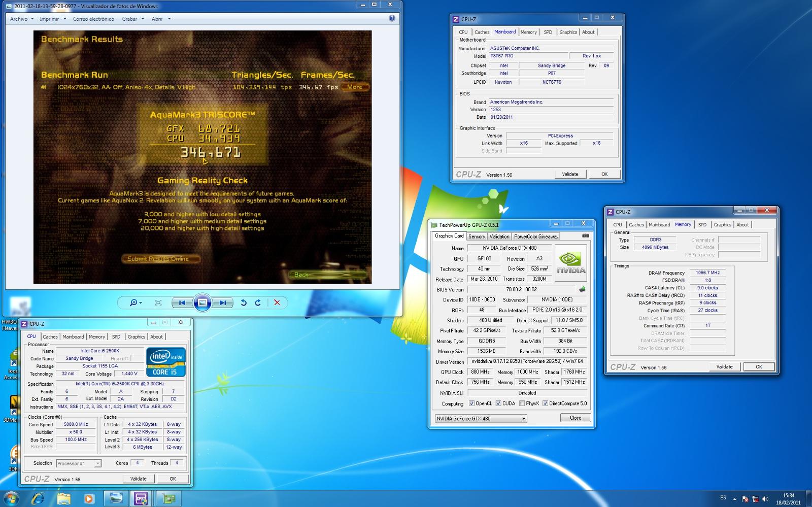Toggle the OpenCL checkbox in GPU-Z
Viewport: 812px width, 507px height.
tap(471, 403)
